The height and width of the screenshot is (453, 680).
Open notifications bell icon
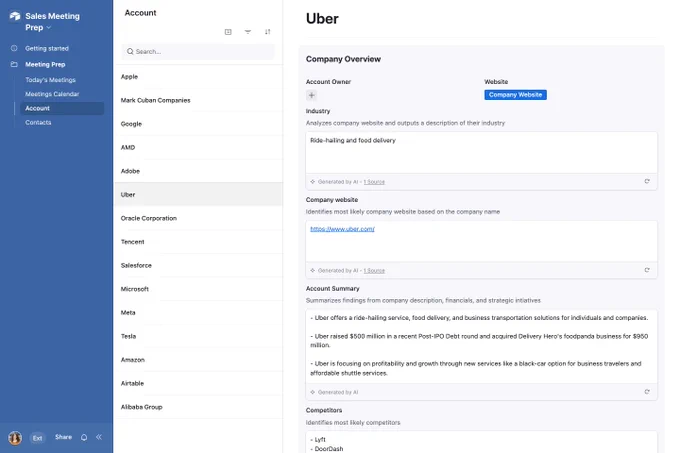84,437
